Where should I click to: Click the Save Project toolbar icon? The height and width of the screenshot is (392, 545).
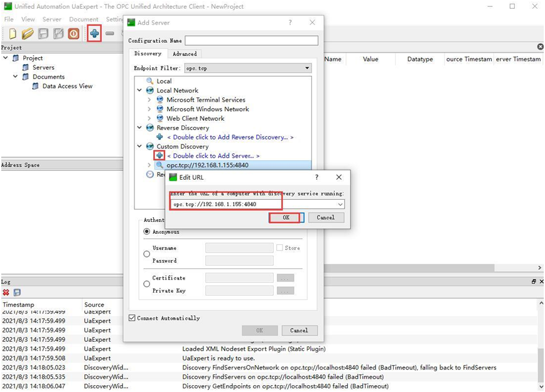[x=43, y=34]
